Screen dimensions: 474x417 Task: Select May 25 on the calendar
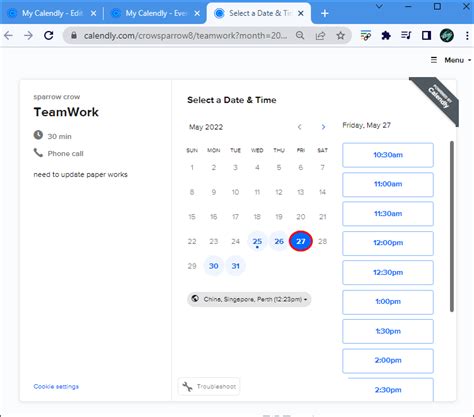coord(257,241)
